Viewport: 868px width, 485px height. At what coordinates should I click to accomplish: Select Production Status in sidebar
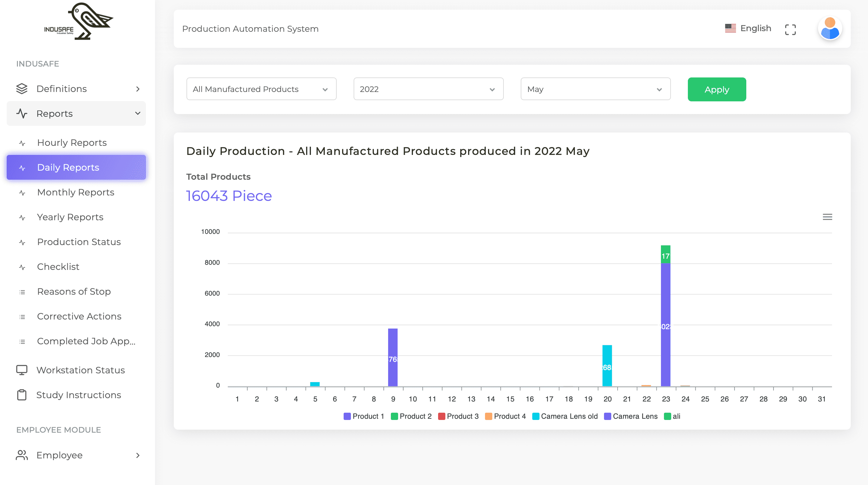coord(79,242)
